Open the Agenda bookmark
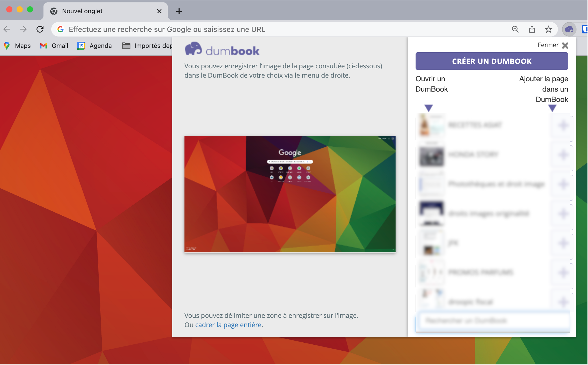Screen dimensions: 588x365 point(94,46)
